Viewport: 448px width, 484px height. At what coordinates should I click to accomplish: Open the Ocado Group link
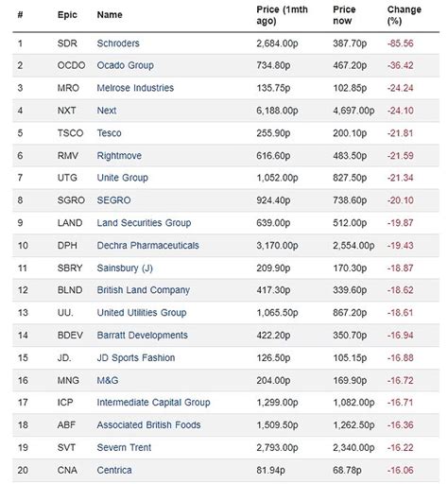click(126, 65)
